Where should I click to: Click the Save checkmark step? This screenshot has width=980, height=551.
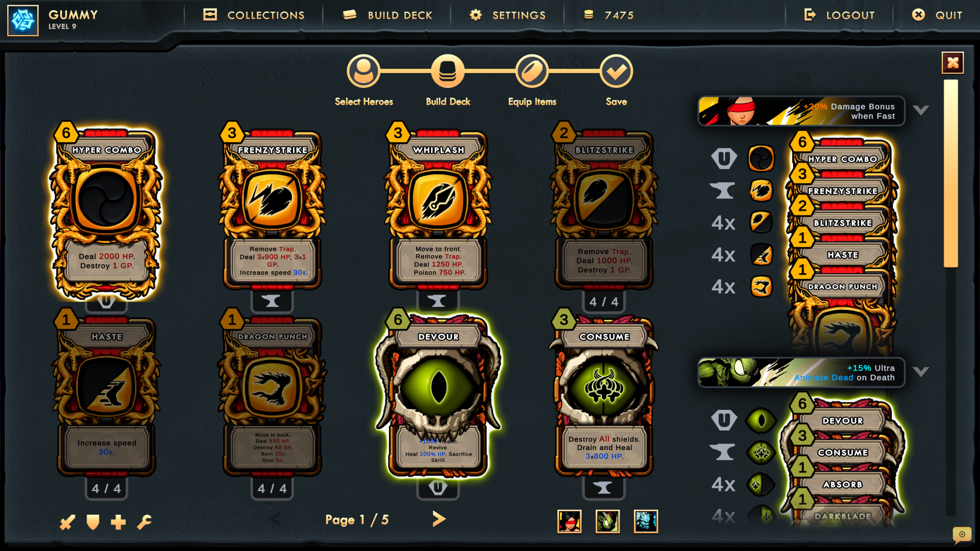(616, 71)
